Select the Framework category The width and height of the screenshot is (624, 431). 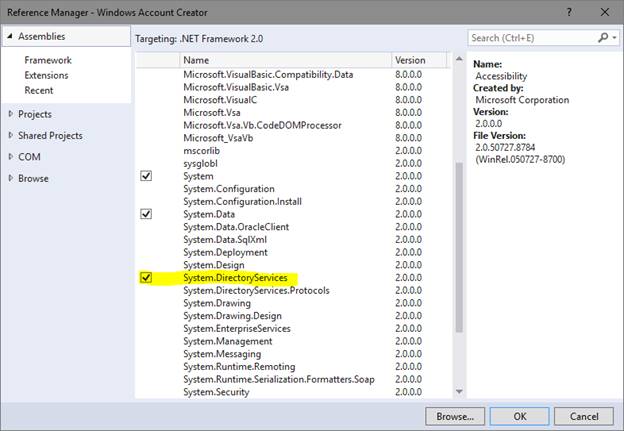point(48,61)
